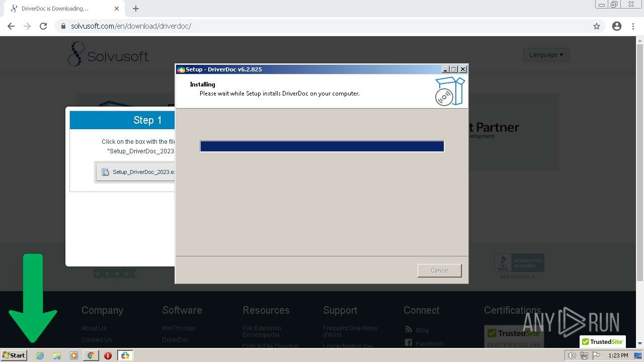The image size is (644, 362).
Task: Open the Facebook link under Connect
Action: 430,344
